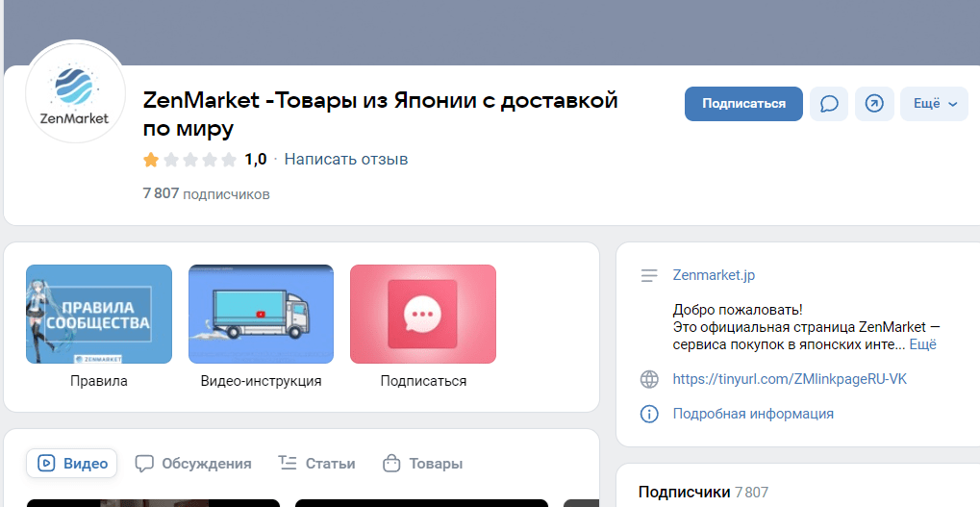The height and width of the screenshot is (507, 980).
Task: Click the description lines icon
Action: [x=649, y=275]
